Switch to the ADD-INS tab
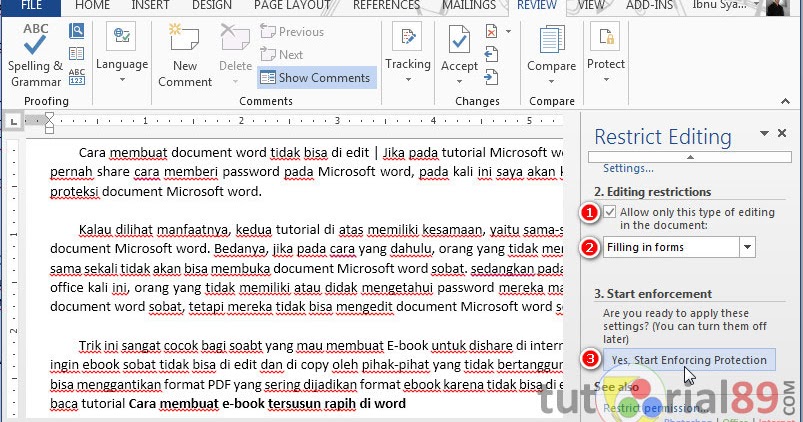This screenshot has width=803, height=422. (649, 6)
